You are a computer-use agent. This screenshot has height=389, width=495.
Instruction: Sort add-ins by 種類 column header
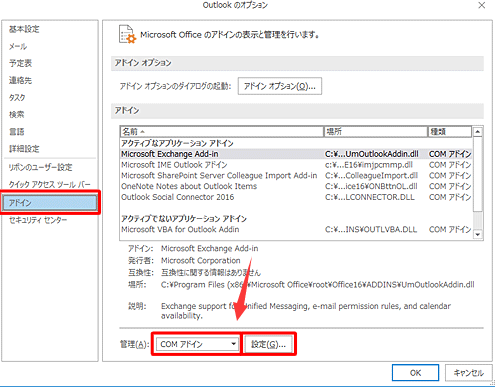click(450, 132)
